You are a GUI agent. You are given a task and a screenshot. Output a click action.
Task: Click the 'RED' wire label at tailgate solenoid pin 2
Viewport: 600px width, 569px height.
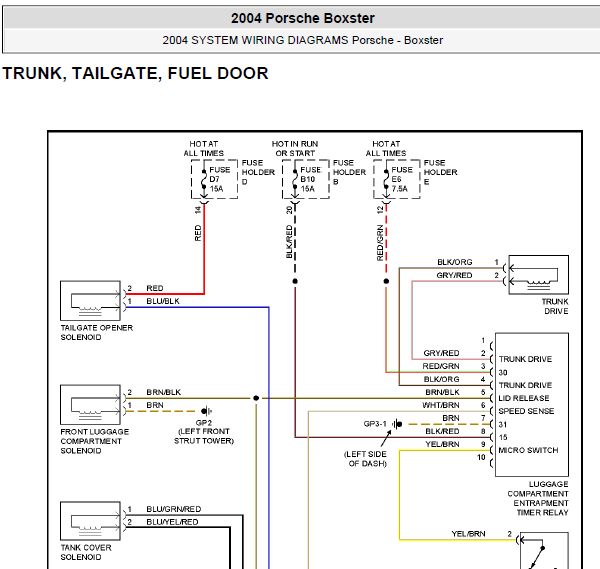point(155,288)
